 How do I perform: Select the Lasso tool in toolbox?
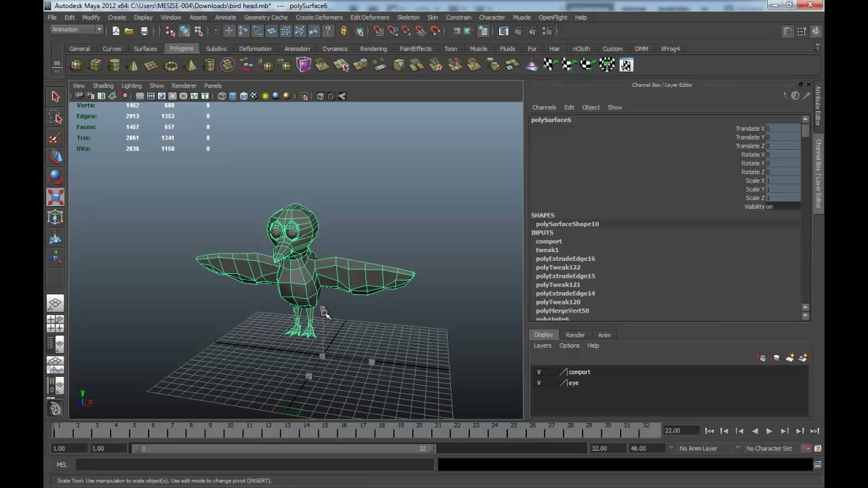(x=56, y=118)
